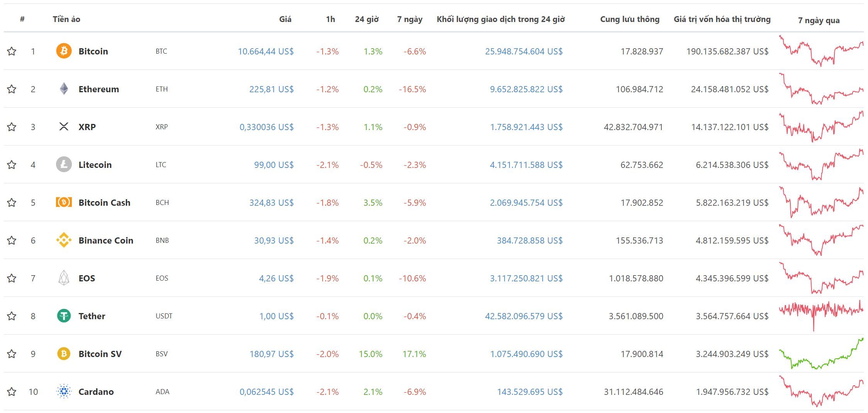The height and width of the screenshot is (413, 868).
Task: Open XRP 7-day sparkline chart
Action: 821,127
